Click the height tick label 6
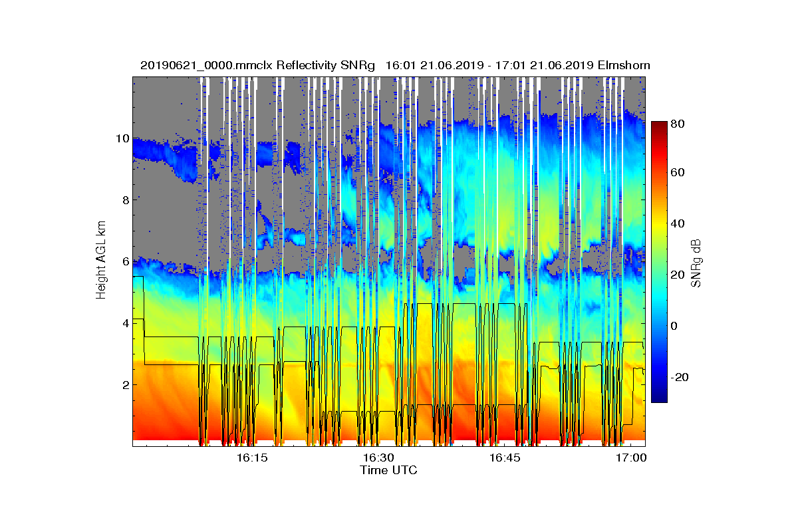 [x=124, y=261]
